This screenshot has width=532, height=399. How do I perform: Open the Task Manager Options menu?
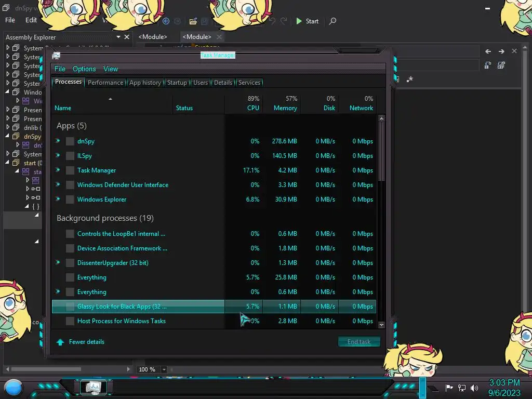[x=84, y=69]
